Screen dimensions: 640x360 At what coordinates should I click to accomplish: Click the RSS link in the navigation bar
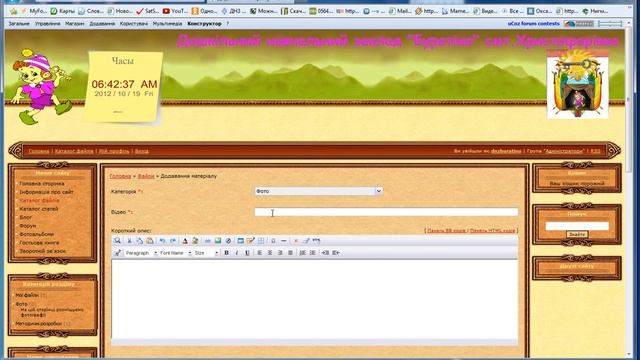596,151
